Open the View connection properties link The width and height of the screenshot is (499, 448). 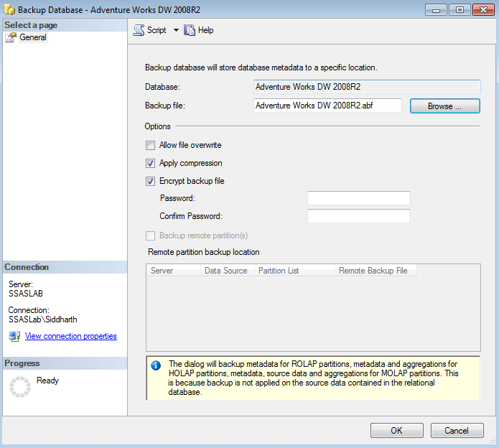point(70,336)
